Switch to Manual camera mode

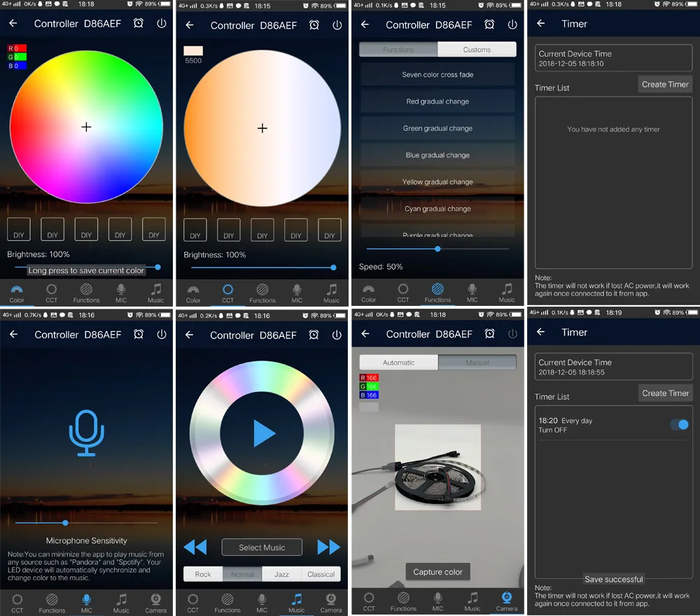[477, 363]
